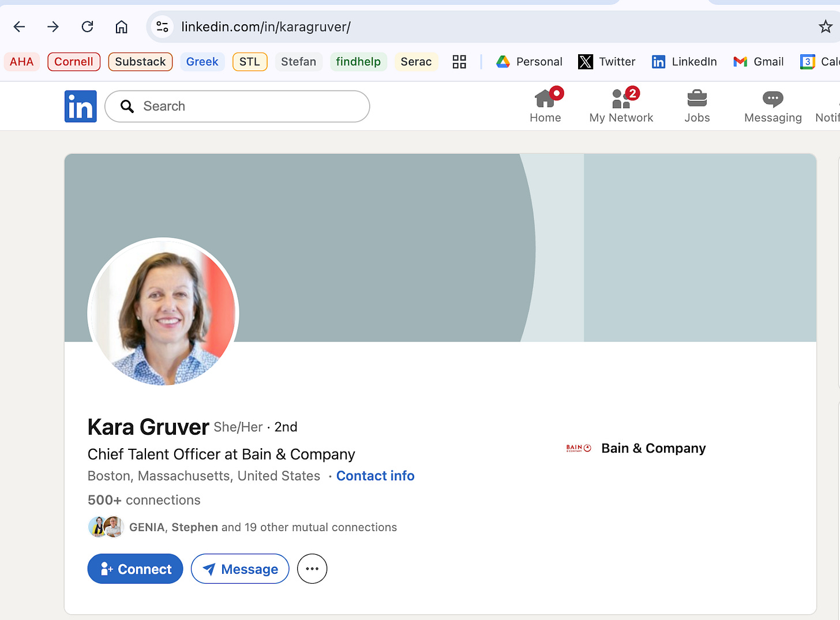Open the LinkedIn bookmark in bookmarks bar
The image size is (840, 620).
tap(684, 62)
